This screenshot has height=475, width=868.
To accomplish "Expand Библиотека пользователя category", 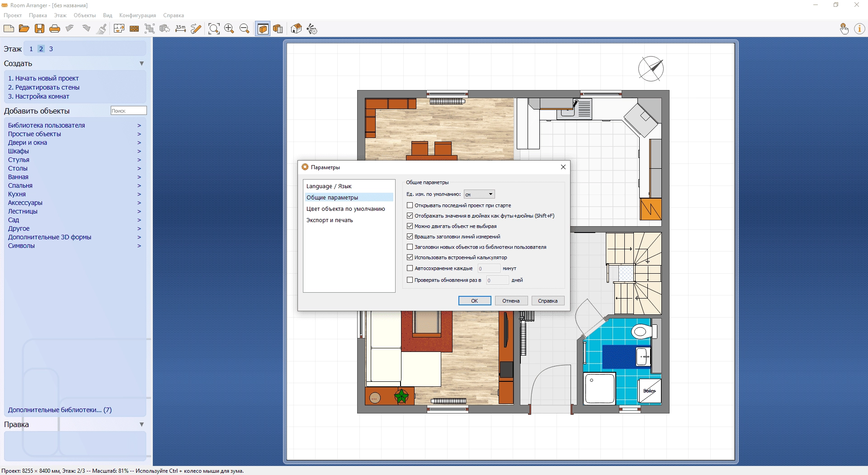I will (x=75, y=125).
